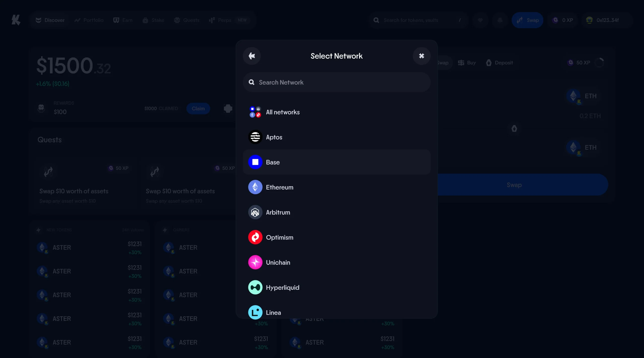
Task: Click the Linea network icon
Action: tap(255, 312)
